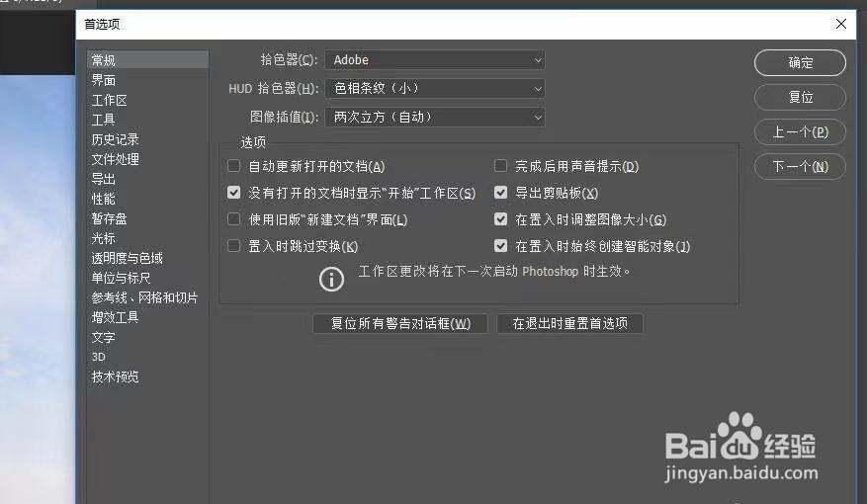The image size is (867, 504).
Task: Open 图像插值 dropdown 两次立方（自动）
Action: [x=435, y=118]
